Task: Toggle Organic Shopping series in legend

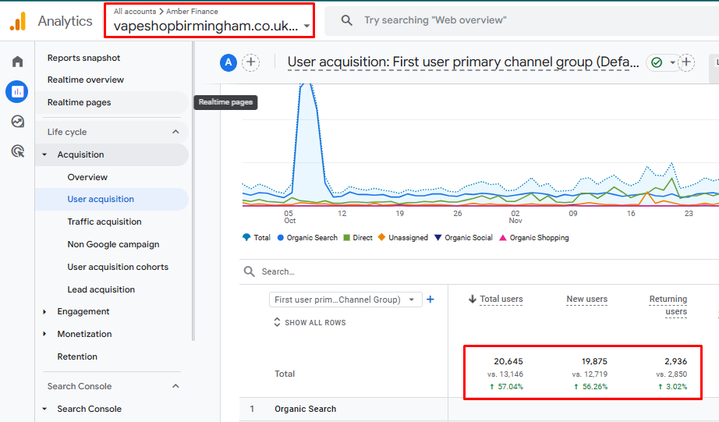Action: pyautogui.click(x=534, y=238)
